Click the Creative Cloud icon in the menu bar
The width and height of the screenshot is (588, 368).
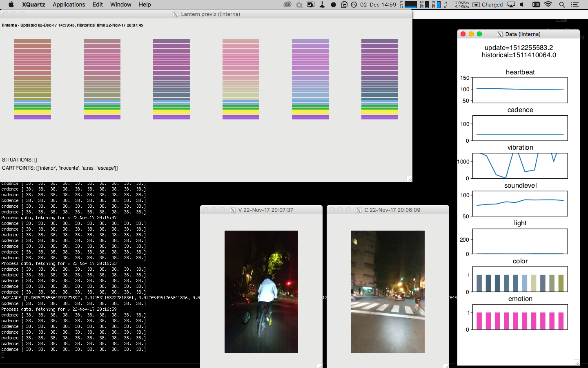coord(287,4)
